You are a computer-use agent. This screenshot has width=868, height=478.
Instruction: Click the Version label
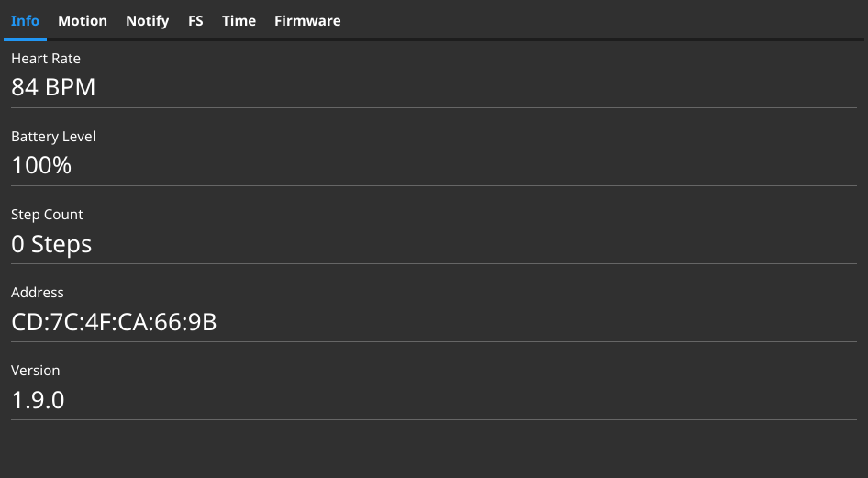[36, 371]
